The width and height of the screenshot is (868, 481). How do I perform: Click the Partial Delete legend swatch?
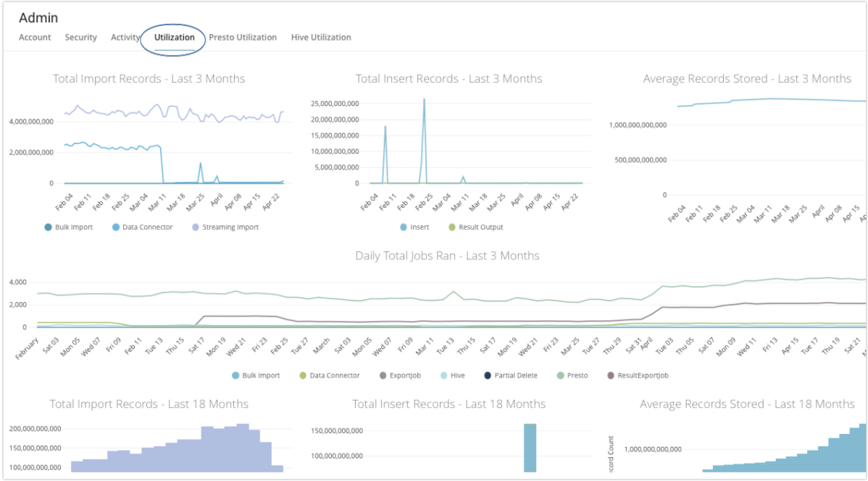pyautogui.click(x=489, y=375)
